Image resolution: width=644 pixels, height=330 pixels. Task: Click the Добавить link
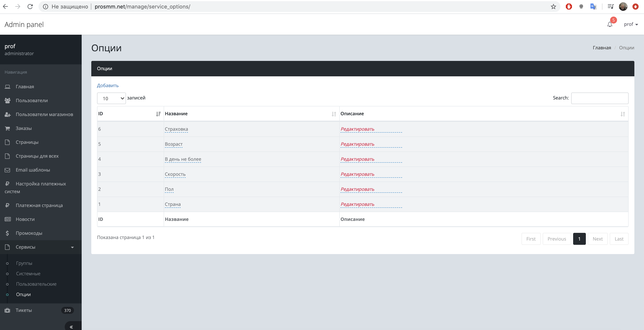pyautogui.click(x=108, y=86)
